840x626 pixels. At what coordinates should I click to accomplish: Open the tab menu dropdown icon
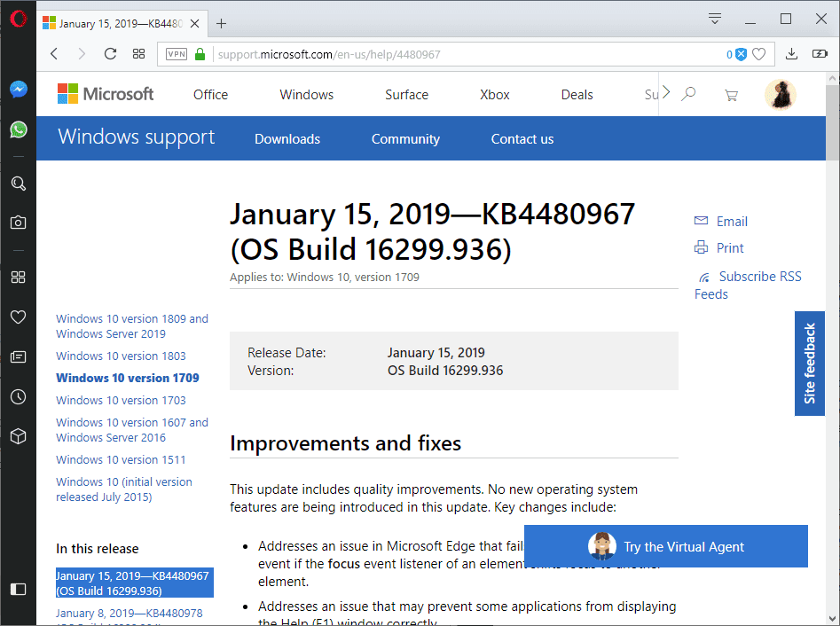(x=715, y=20)
